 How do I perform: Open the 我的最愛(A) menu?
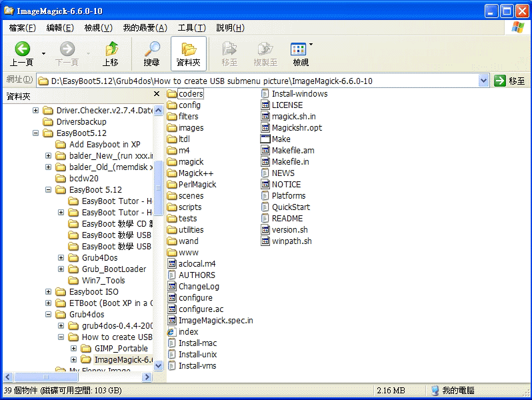pyautogui.click(x=145, y=28)
